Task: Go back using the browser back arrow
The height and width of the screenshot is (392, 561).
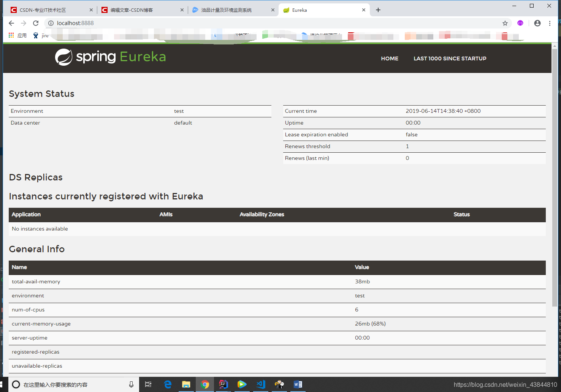Action: click(11, 23)
